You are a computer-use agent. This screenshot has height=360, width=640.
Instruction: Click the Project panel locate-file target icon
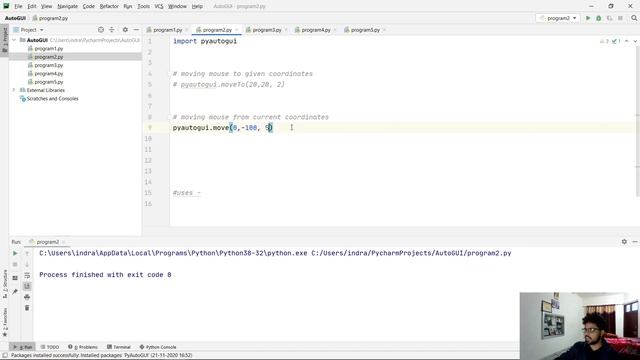tap(101, 30)
